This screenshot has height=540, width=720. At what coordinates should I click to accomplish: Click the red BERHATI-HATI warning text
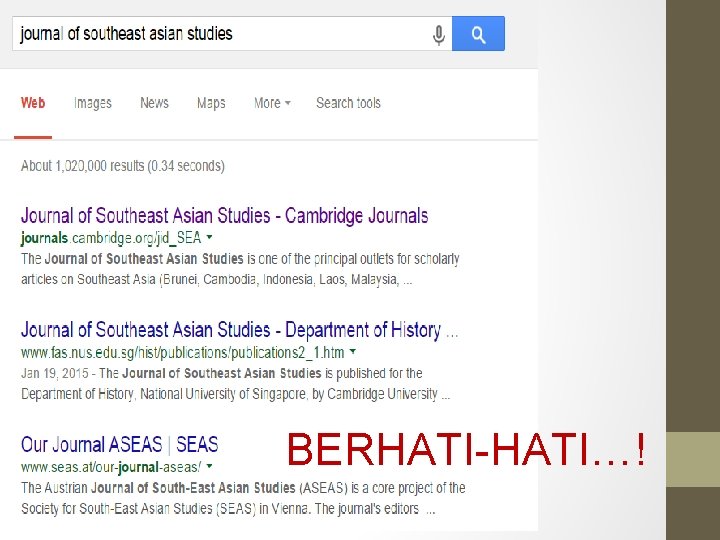pyautogui.click(x=467, y=450)
